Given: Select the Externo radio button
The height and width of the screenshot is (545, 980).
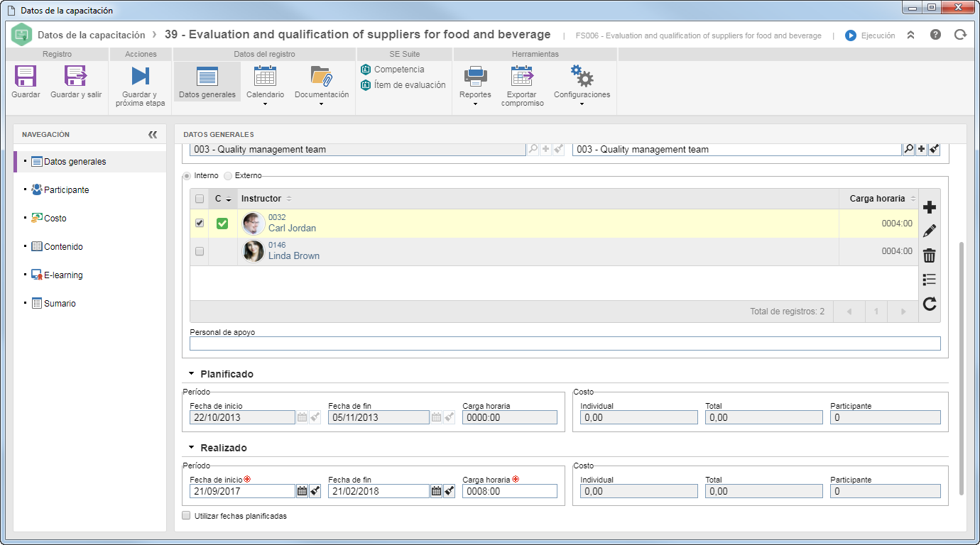Looking at the screenshot, I should [x=228, y=175].
